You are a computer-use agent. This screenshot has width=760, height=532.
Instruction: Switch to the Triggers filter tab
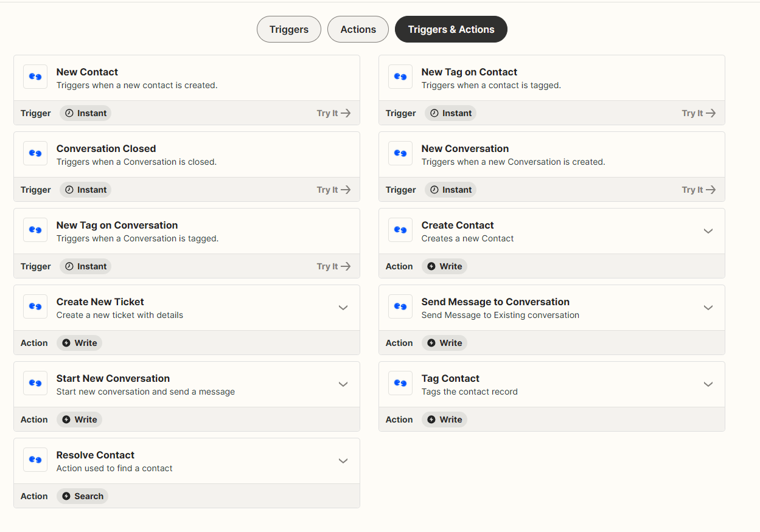point(289,29)
